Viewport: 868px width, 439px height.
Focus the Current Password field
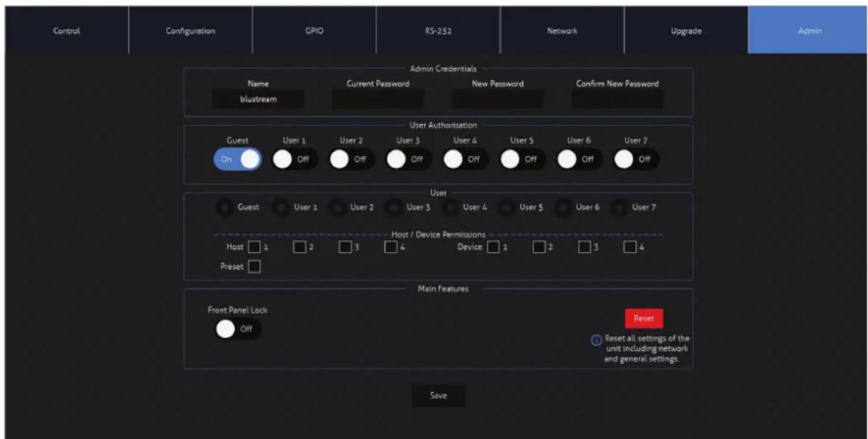(x=378, y=100)
